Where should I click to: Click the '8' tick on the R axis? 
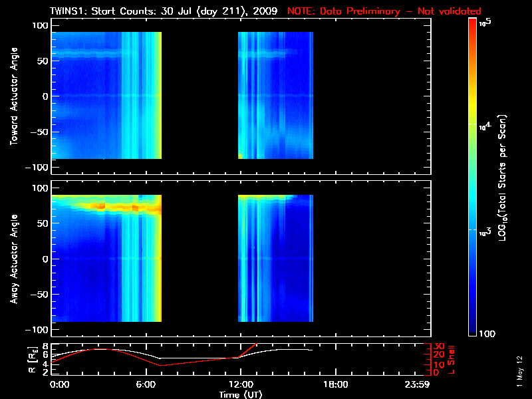[x=45, y=346]
